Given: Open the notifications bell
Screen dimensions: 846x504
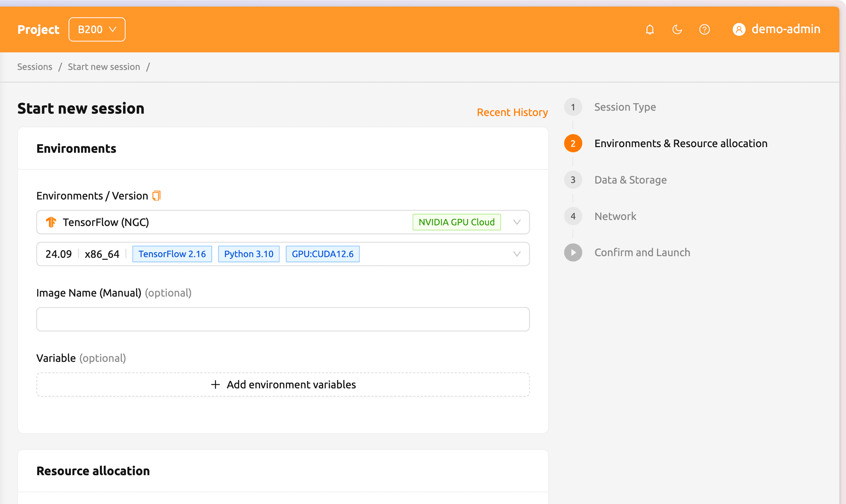Looking at the screenshot, I should (649, 30).
